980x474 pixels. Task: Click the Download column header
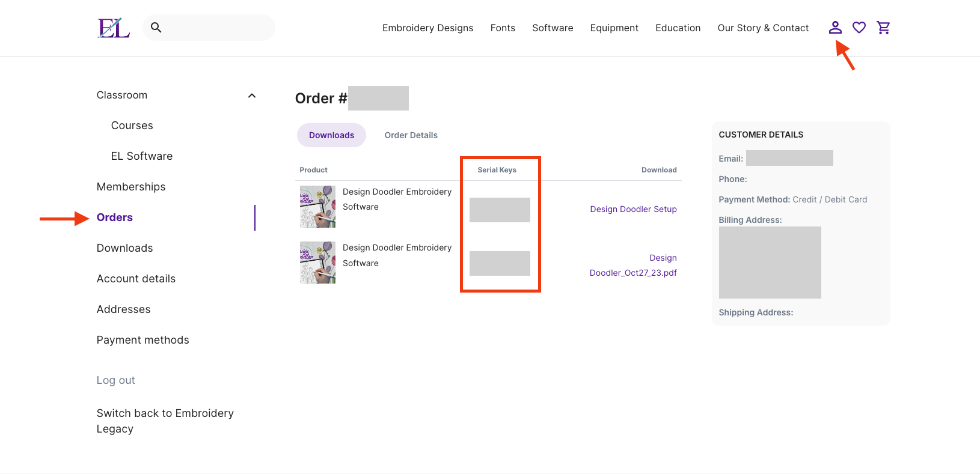pyautogui.click(x=659, y=170)
